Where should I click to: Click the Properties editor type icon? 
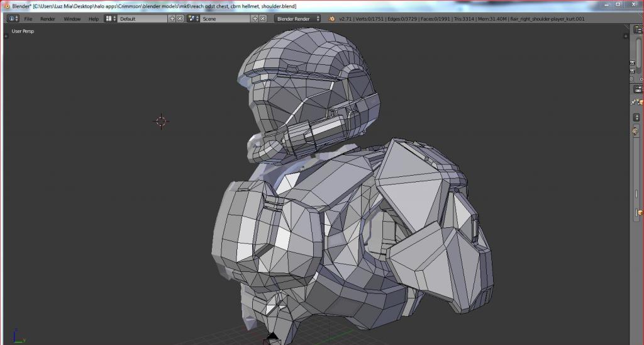tap(638, 89)
